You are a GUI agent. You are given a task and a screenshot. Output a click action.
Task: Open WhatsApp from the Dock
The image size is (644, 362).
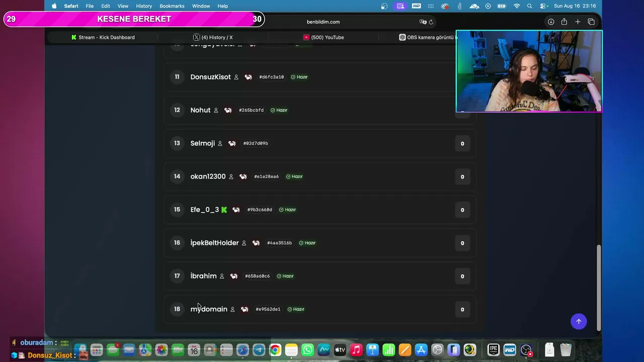(x=307, y=350)
